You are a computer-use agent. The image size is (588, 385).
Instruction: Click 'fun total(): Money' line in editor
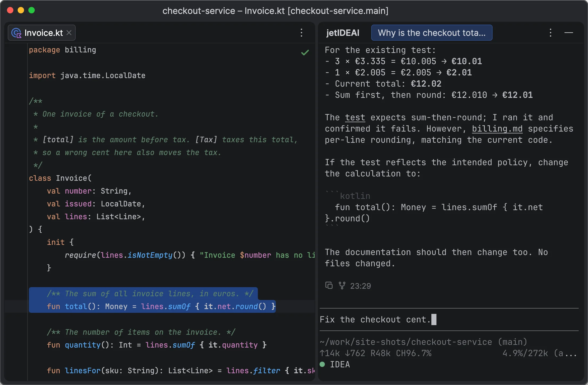pos(161,306)
